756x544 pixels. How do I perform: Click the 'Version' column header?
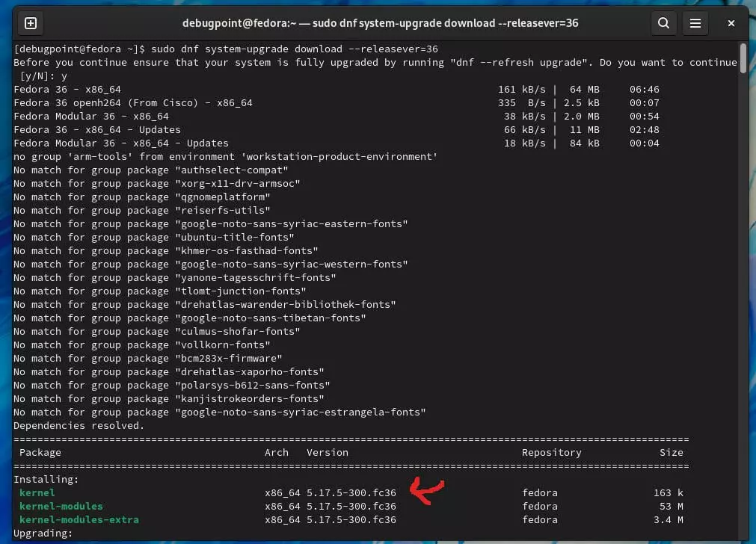(328, 453)
